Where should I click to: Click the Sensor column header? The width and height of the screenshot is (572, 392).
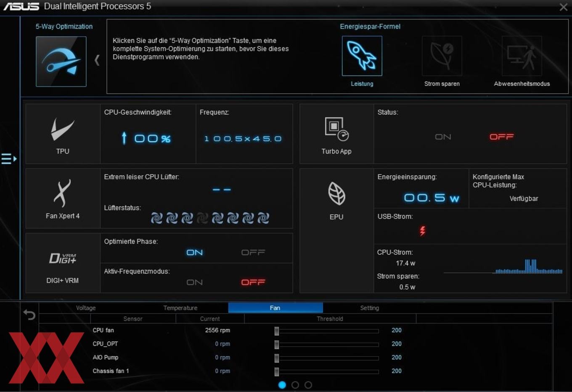coord(133,319)
